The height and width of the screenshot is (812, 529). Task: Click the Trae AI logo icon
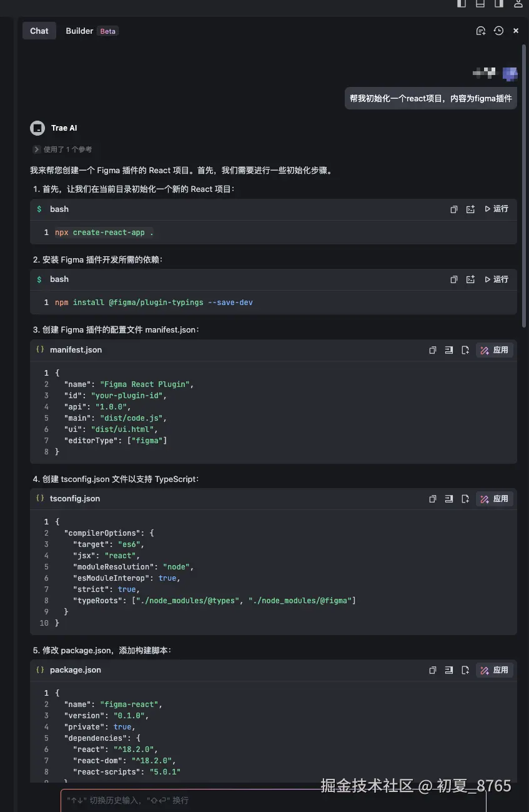pyautogui.click(x=37, y=128)
